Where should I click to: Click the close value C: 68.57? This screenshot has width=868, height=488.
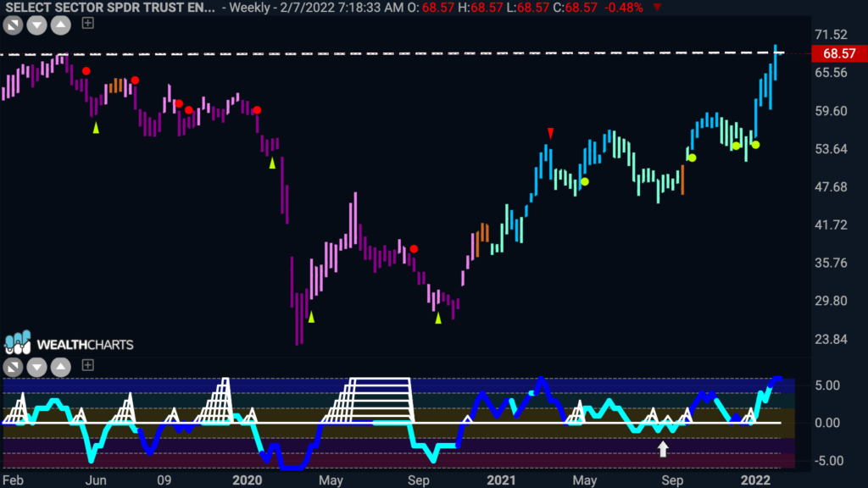coord(574,8)
